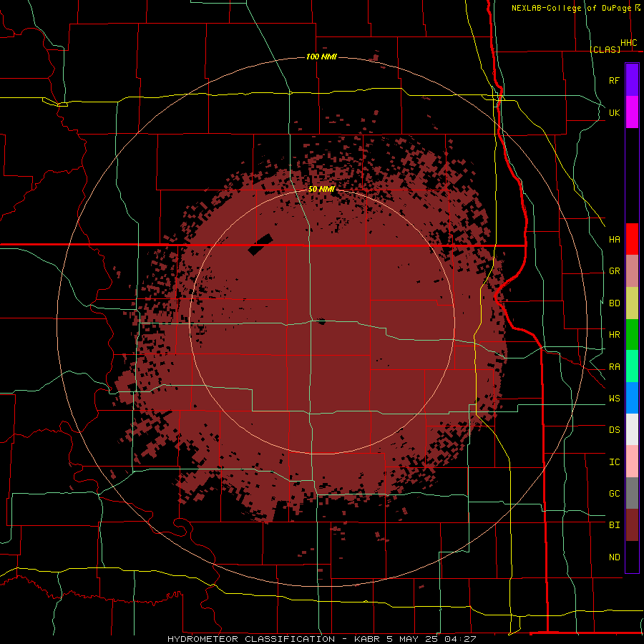Click the WS blue legend swatch

click(x=632, y=398)
